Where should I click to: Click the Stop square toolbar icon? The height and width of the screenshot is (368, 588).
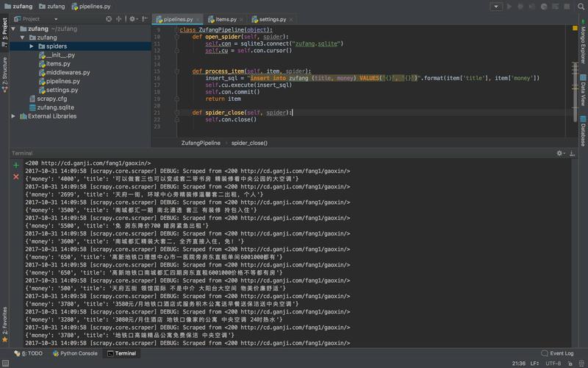point(567,7)
